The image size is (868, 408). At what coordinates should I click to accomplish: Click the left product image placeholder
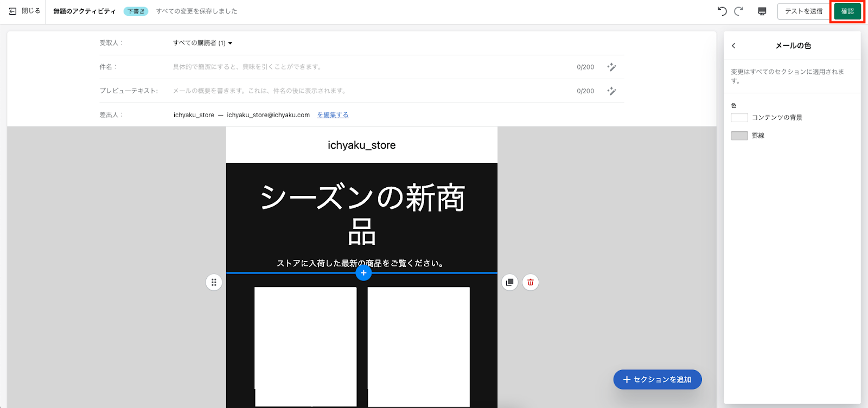[305, 347]
